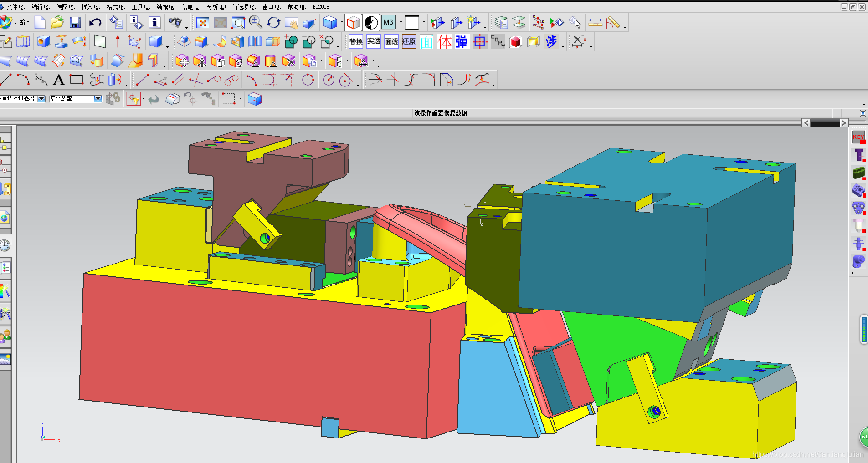
Task: Click the Datum Plane icon
Action: point(100,41)
